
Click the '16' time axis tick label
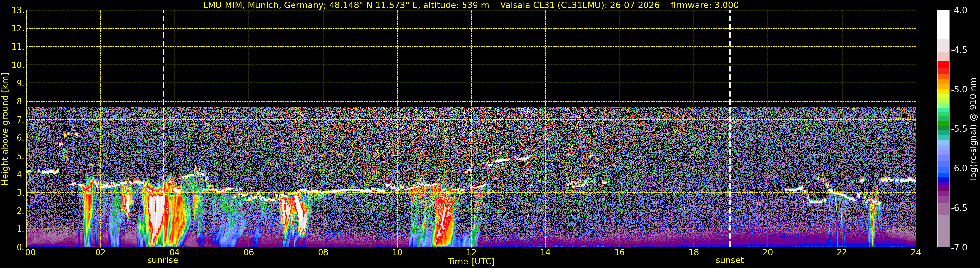tap(620, 252)
